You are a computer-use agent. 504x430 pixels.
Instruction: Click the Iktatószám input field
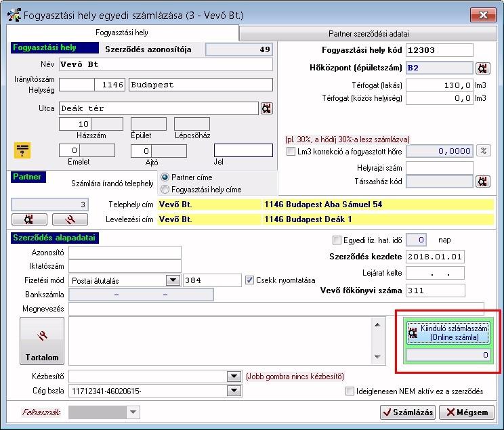[125, 266]
